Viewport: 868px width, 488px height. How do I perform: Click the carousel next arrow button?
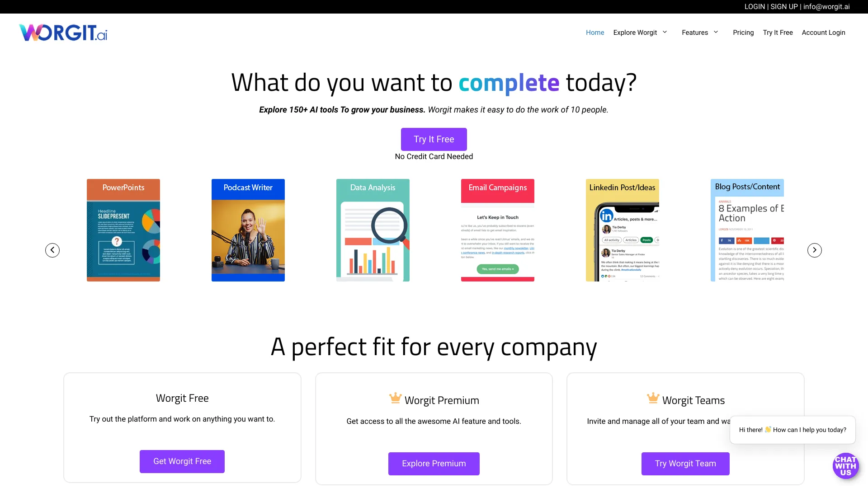814,250
